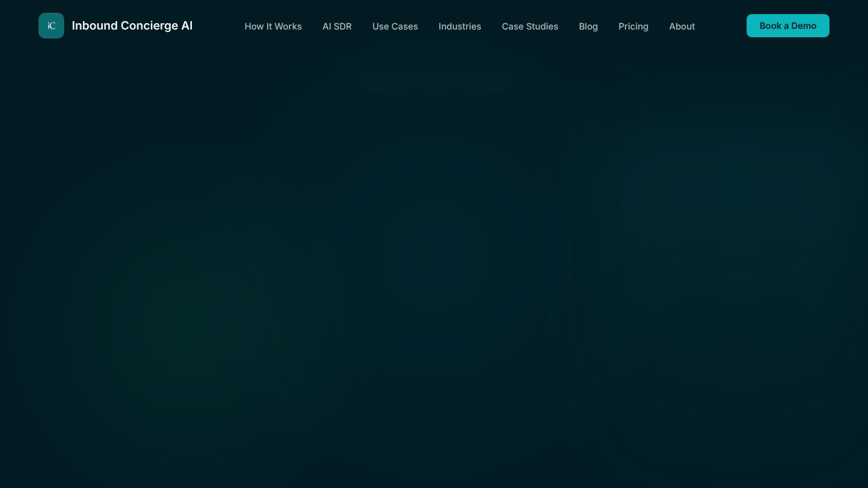Click the 'Inbound Concierge AI' title text
Viewport: 868px width, 488px height.
(132, 26)
